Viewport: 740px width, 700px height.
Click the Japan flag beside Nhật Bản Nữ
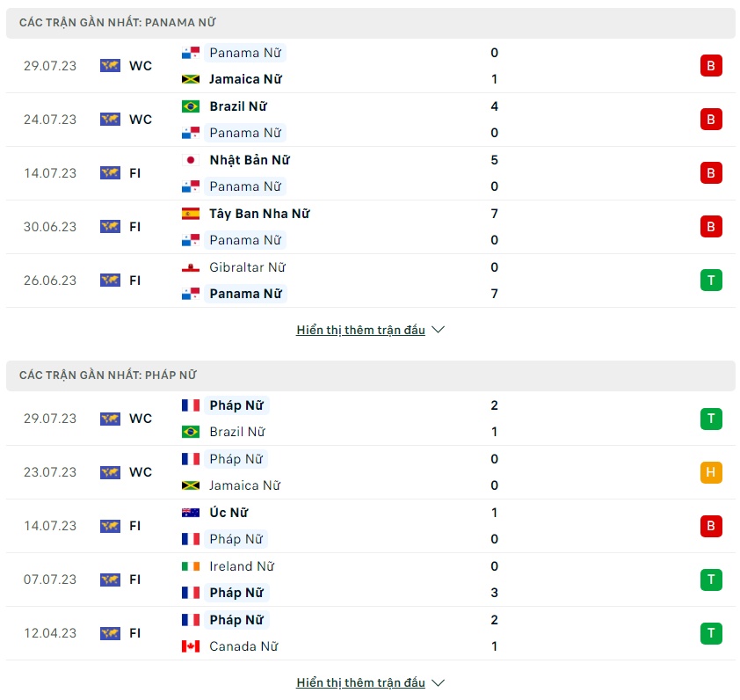pyautogui.click(x=191, y=160)
